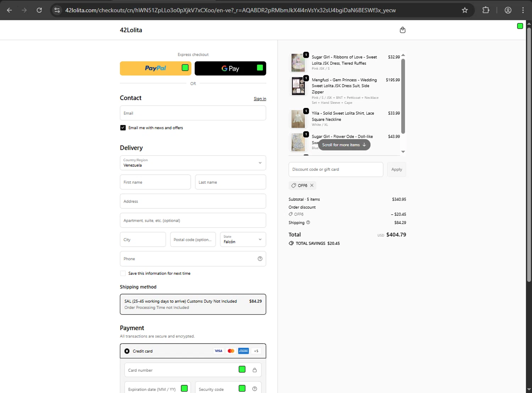This screenshot has width=532, height=393.
Task: Click the Discount code or gift card field
Action: 336,169
